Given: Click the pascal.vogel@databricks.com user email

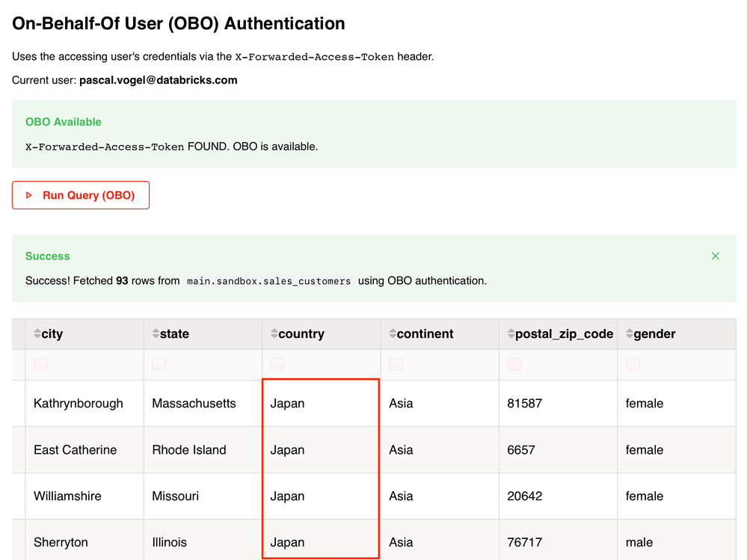Looking at the screenshot, I should 159,80.
